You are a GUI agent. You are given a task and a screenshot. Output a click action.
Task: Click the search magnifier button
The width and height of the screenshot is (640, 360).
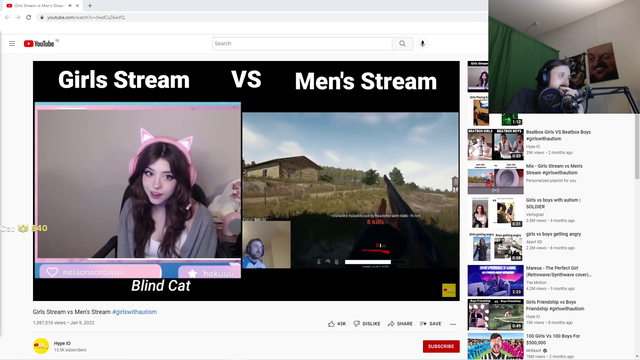[402, 44]
